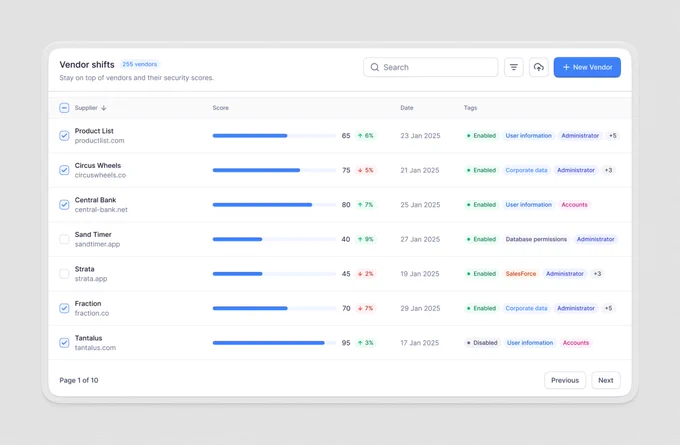Check the Sand Timer row checkbox

pos(64,239)
